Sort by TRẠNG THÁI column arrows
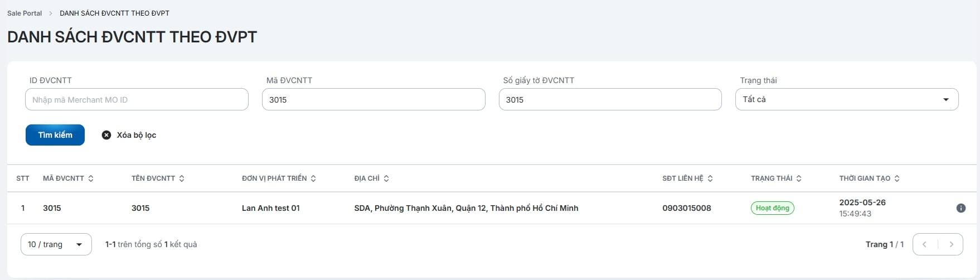Viewport: 980px width, 280px height. [x=799, y=178]
